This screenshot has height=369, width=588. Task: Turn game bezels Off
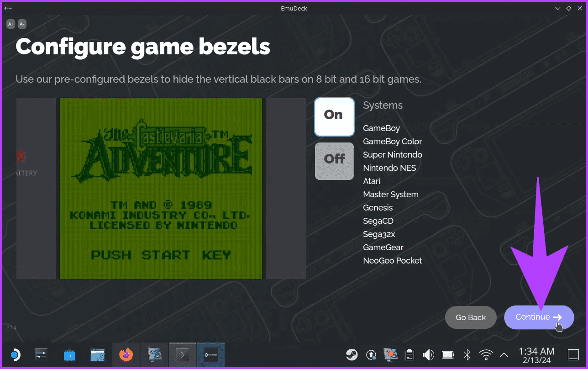pos(334,161)
